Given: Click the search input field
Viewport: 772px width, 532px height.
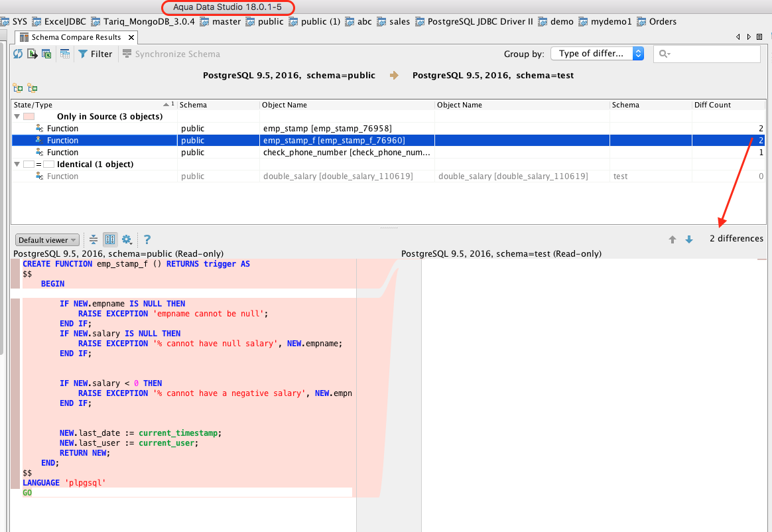Looking at the screenshot, I should click(x=706, y=54).
